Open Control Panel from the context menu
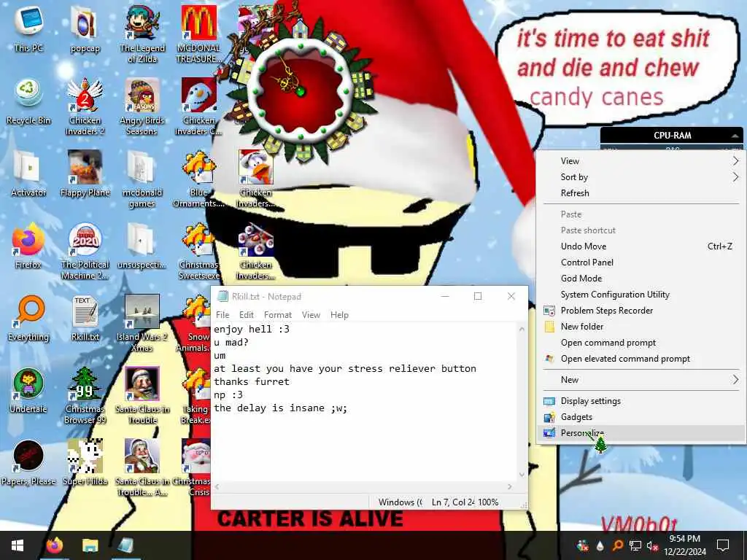Image resolution: width=747 pixels, height=560 pixels. 640,262
